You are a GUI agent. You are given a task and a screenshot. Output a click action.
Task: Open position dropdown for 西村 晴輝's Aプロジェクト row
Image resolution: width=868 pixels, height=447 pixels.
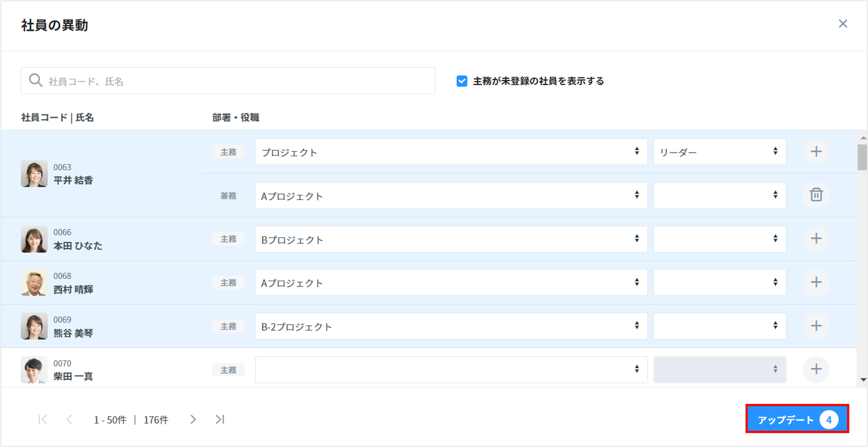(x=719, y=283)
